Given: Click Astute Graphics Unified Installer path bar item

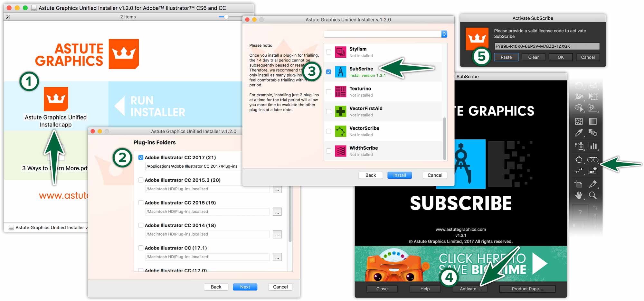Looking at the screenshot, I should pos(48,227).
